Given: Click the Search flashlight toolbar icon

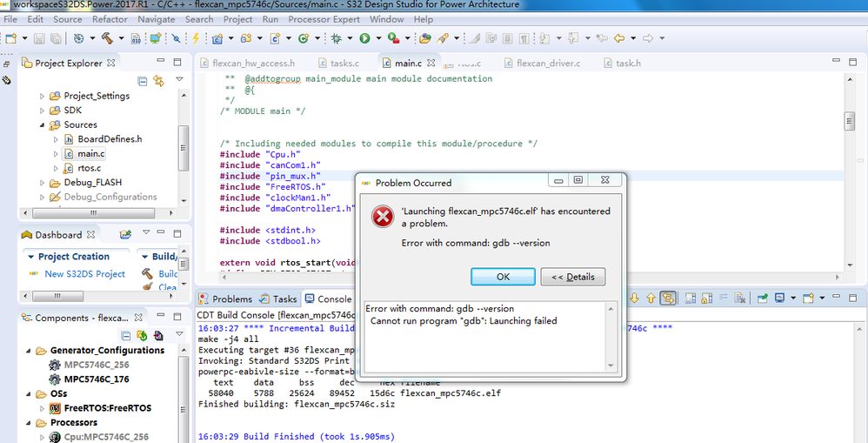Looking at the screenshot, I should coord(442,38).
